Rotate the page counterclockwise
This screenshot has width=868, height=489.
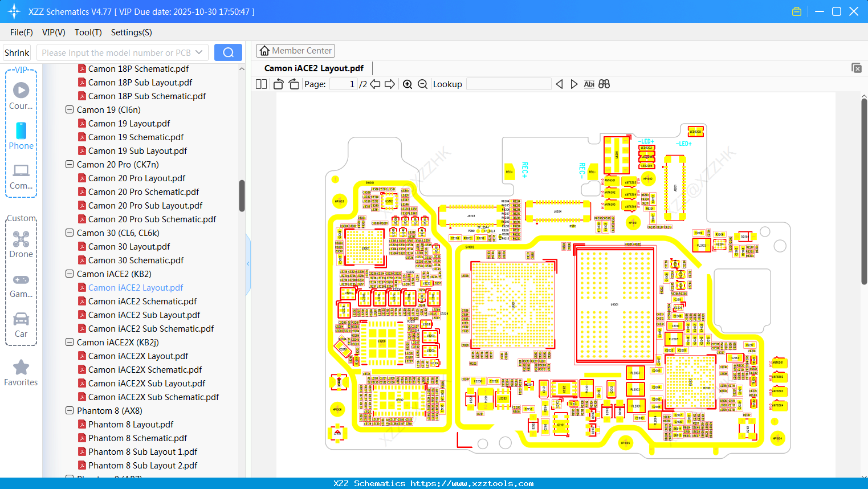click(278, 84)
